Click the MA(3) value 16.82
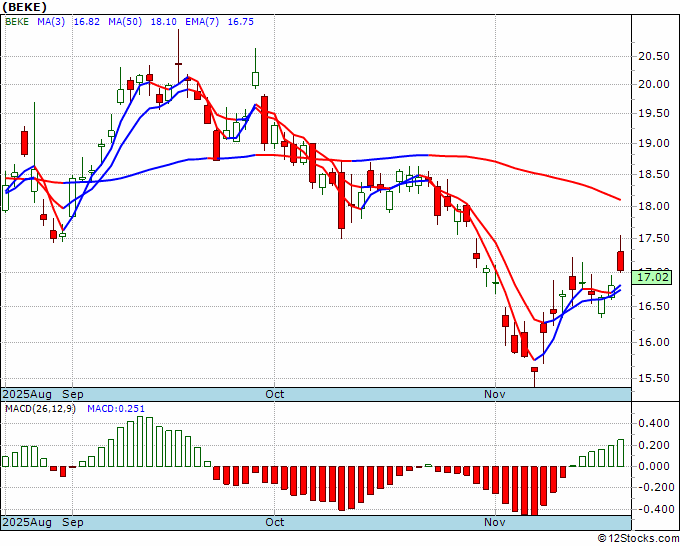 (x=87, y=22)
